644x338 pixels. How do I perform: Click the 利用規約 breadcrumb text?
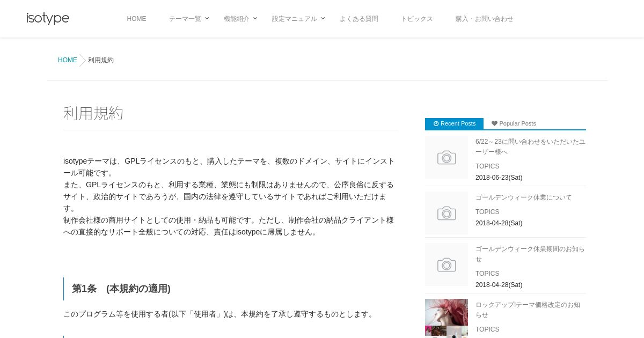click(x=101, y=60)
